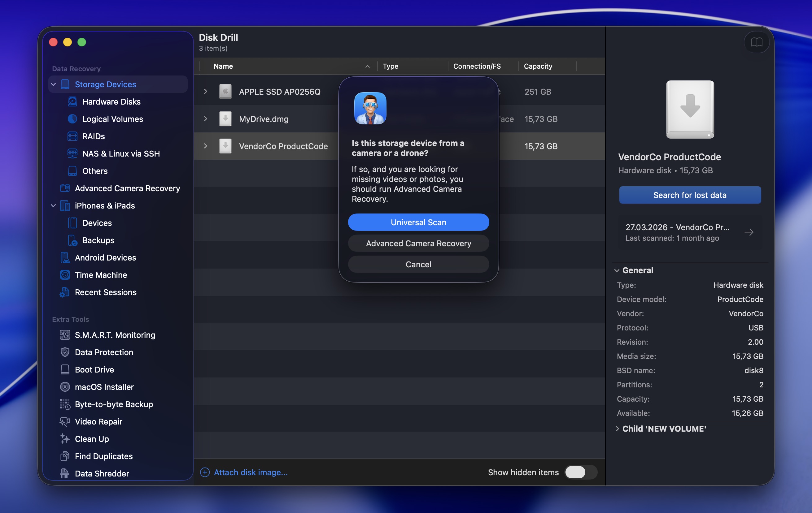The height and width of the screenshot is (513, 812).
Task: Cancel the camera or drone dialog
Action: [418, 265]
